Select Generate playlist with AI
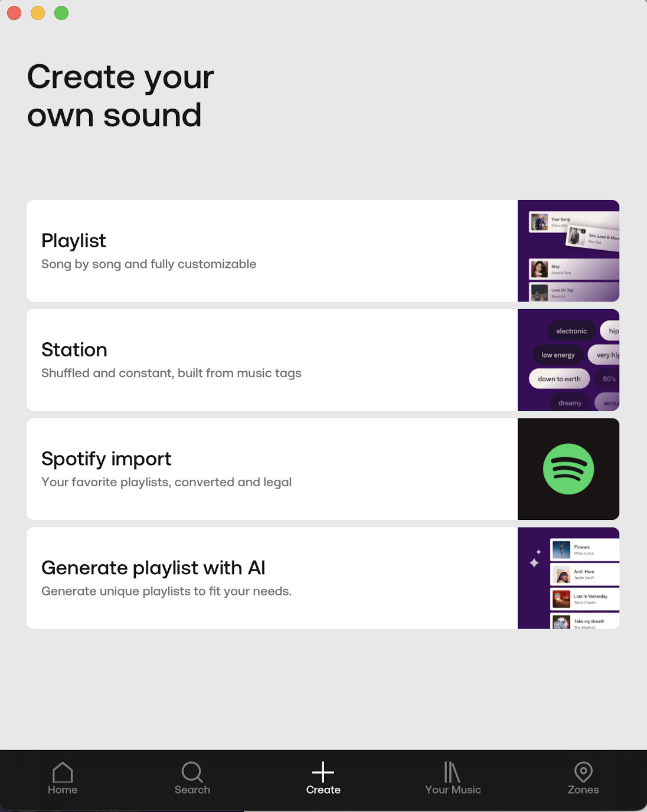647x812 pixels. [x=272, y=578]
